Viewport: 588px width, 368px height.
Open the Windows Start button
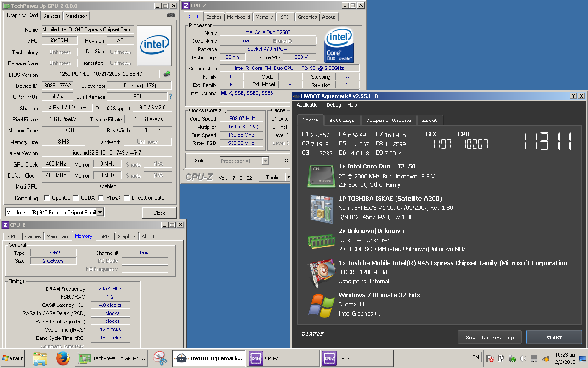13,358
